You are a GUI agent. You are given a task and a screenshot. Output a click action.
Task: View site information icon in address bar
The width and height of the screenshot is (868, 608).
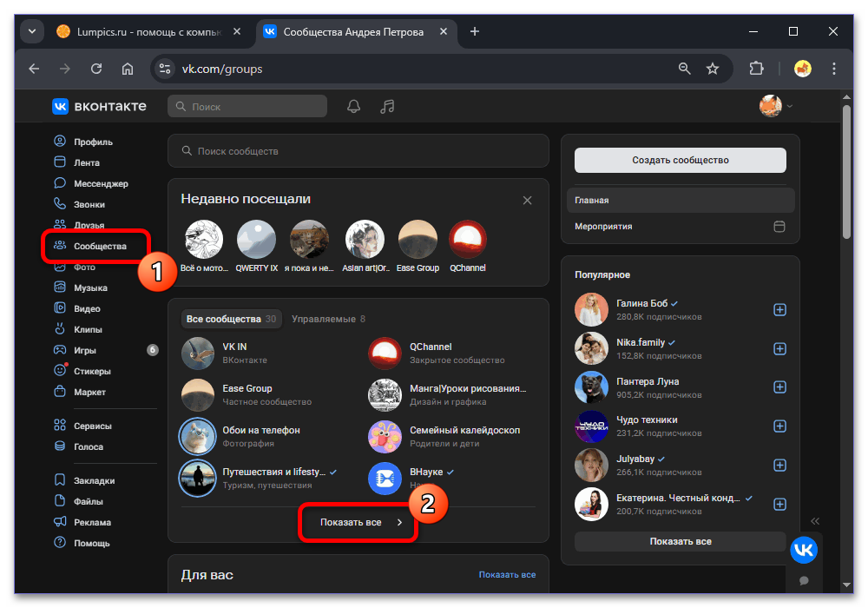[165, 69]
